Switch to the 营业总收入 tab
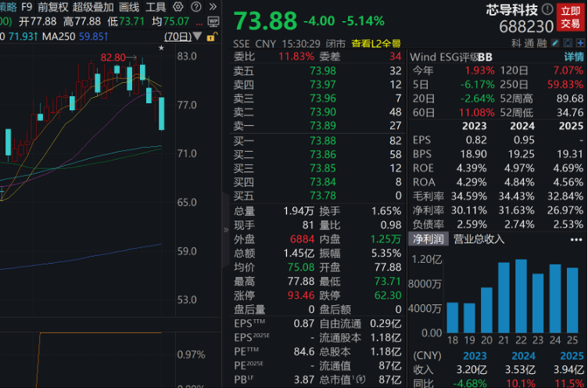 coord(479,239)
